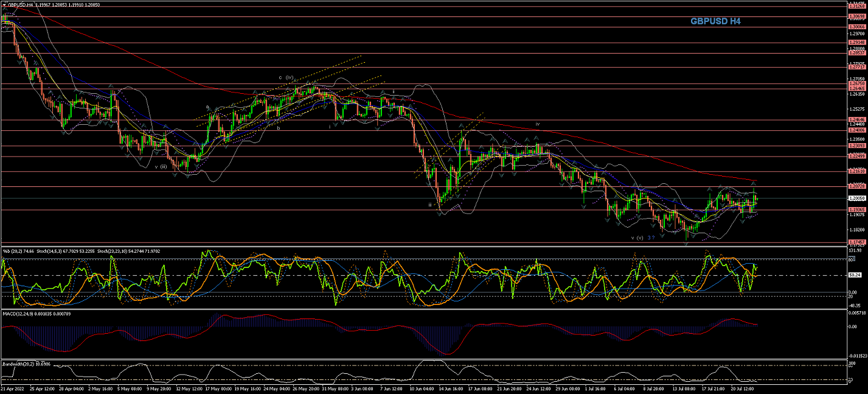
Task: Select the 1.31268 level price label
Action: coord(856,7)
